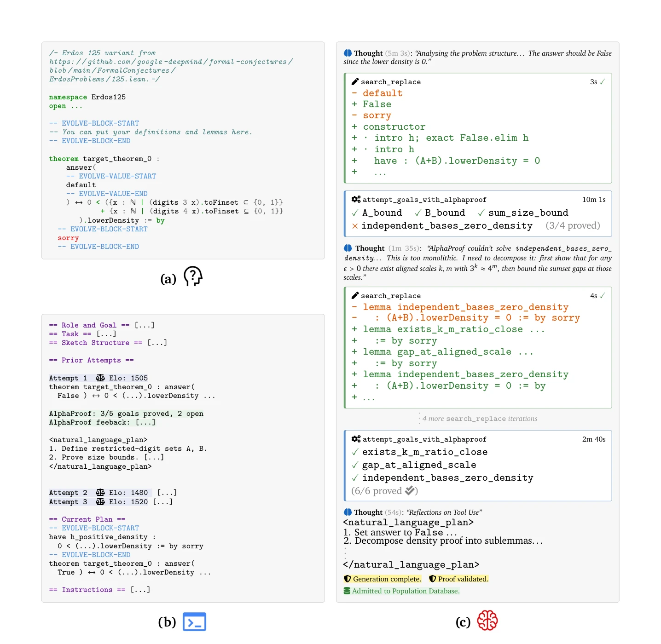Expand the Instructions [...] section
This screenshot has height=644, width=661.
click(140, 590)
